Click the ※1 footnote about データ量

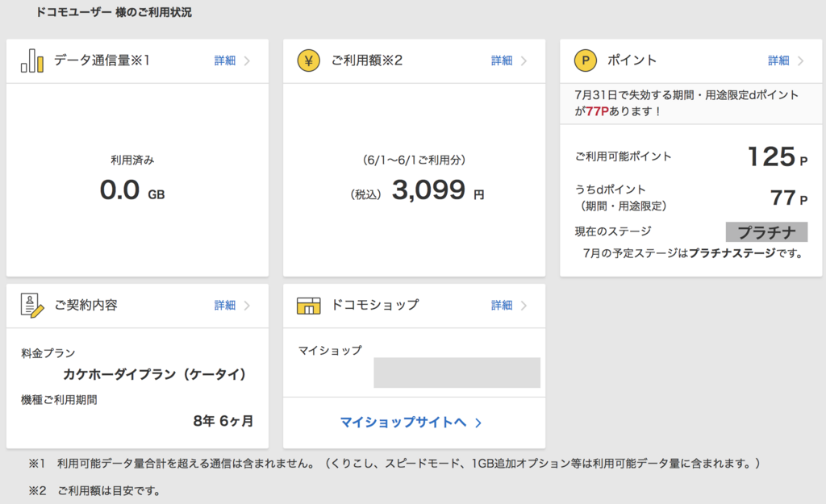pyautogui.click(x=394, y=464)
